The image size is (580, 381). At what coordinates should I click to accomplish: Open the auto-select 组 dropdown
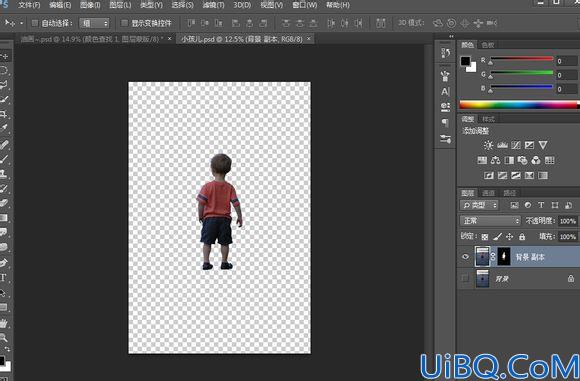click(x=95, y=23)
